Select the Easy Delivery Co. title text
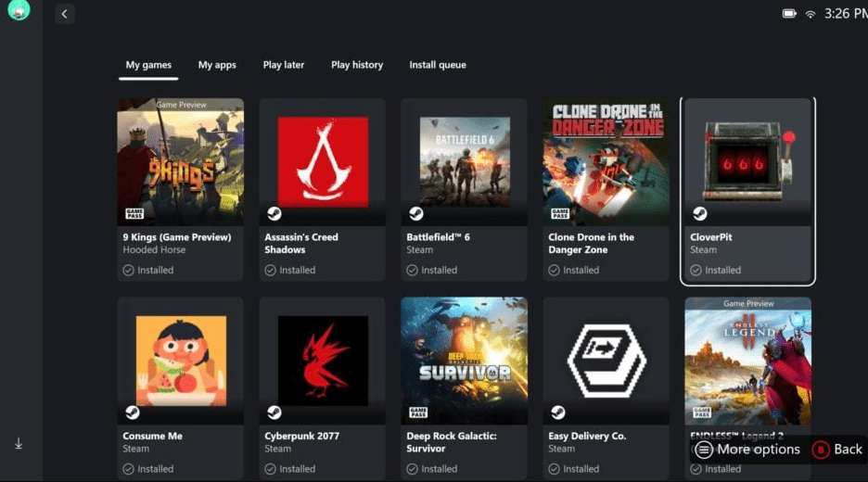 click(587, 436)
